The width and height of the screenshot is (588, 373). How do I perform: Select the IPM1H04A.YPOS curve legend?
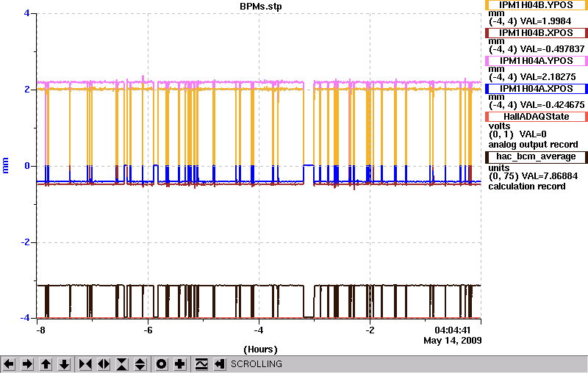coord(537,61)
